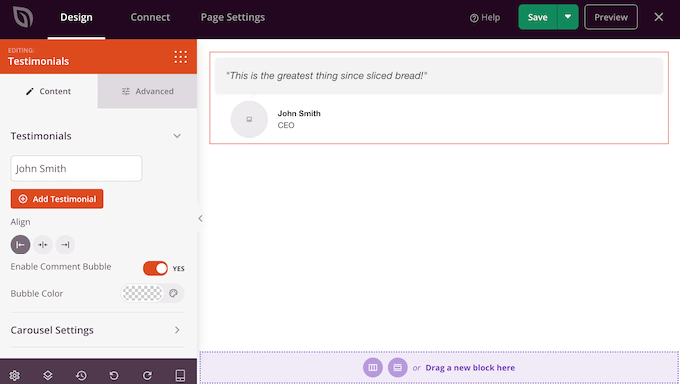Add a columns layout section
The height and width of the screenshot is (384, 680).
tap(373, 368)
